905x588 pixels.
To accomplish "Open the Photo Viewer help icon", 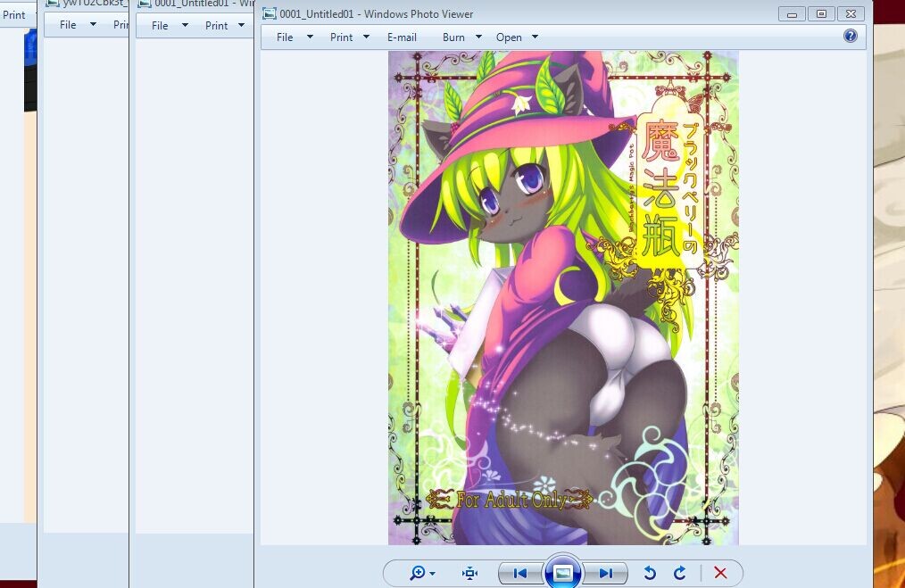I will click(850, 37).
